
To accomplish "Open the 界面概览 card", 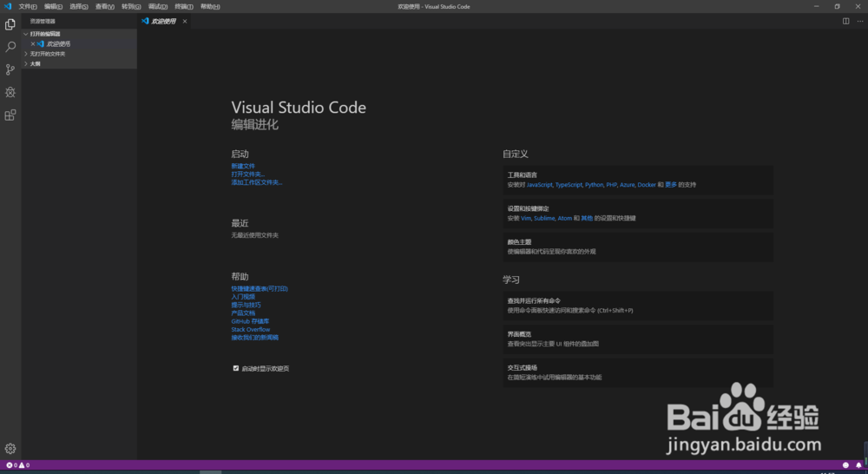I will (x=638, y=339).
